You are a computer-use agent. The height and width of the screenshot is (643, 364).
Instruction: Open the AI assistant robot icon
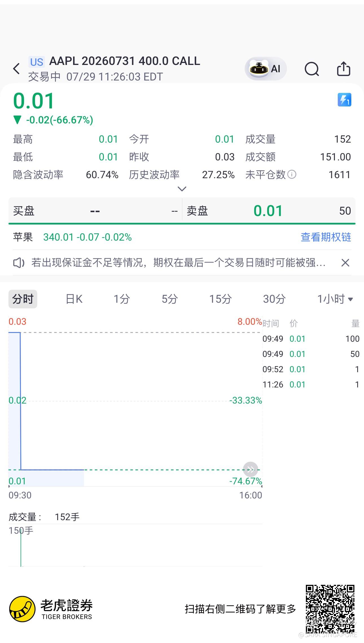(266, 69)
